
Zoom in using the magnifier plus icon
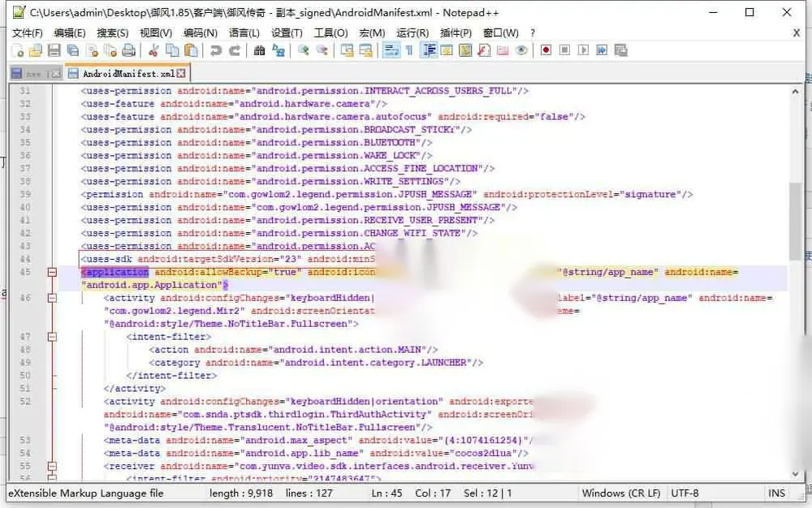click(304, 50)
